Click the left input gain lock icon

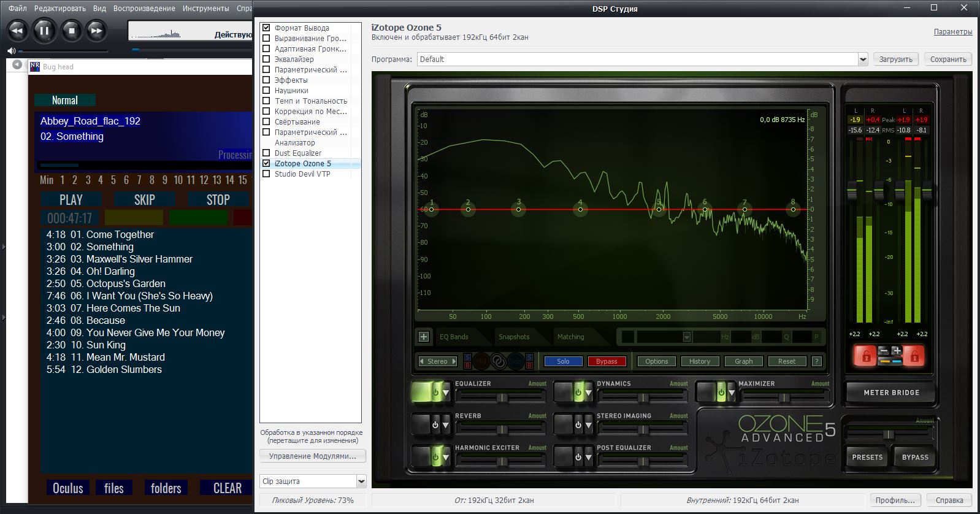866,356
